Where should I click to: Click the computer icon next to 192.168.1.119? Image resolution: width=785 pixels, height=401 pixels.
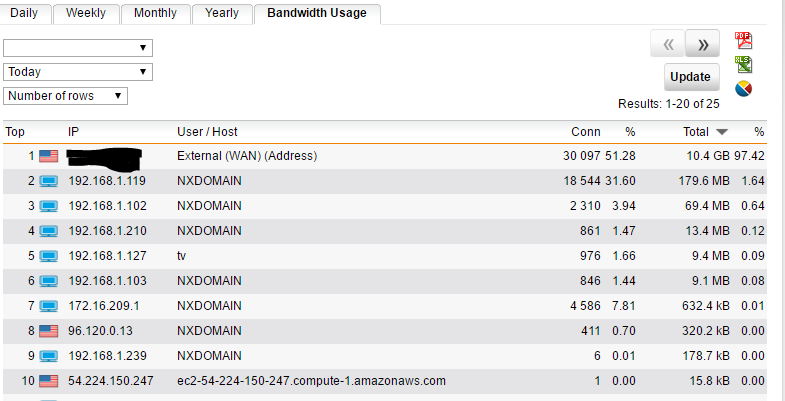coord(49,181)
